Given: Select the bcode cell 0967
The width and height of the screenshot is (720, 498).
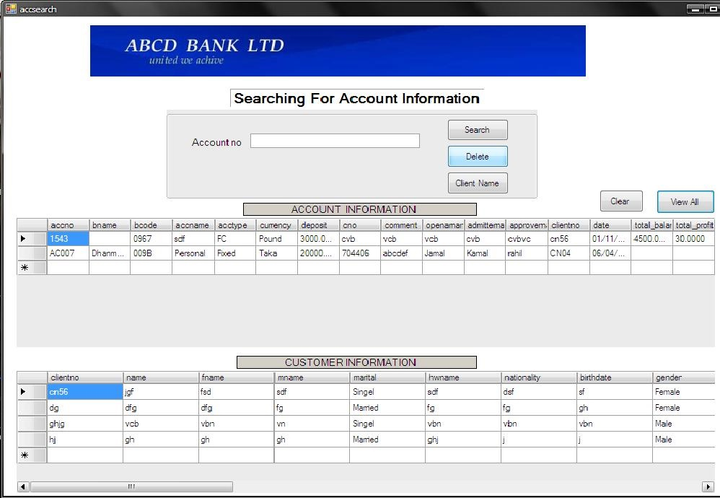Looking at the screenshot, I should tap(151, 239).
